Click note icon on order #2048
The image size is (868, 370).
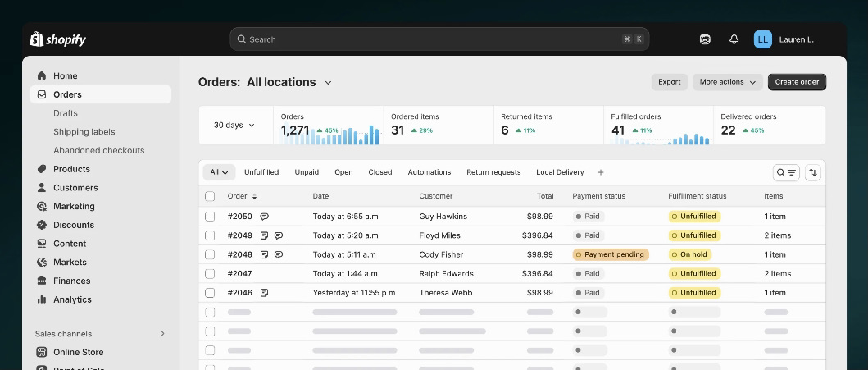265,255
